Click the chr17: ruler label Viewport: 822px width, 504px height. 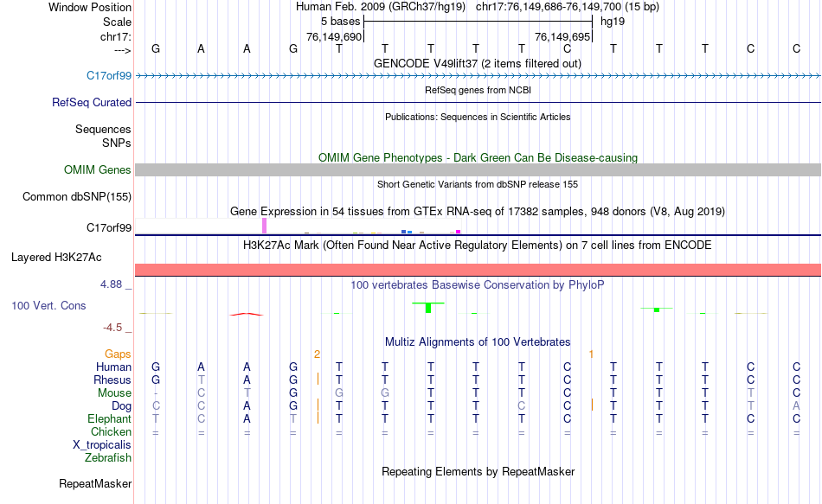tap(115, 36)
